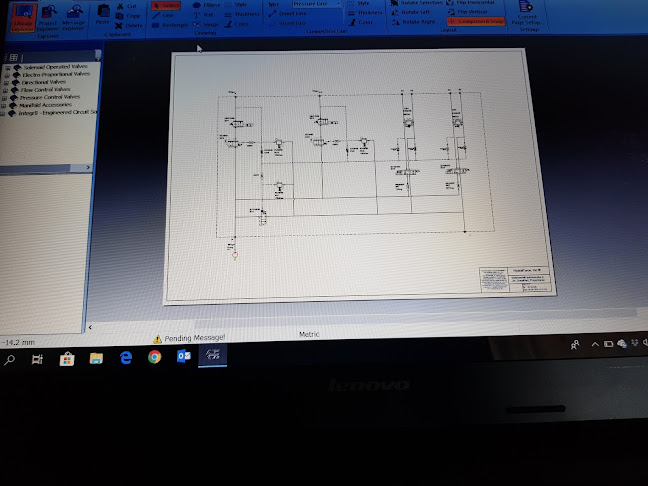Viewport: 648px width, 486px height.
Task: Select the Insert Line connection tool
Action: click(x=288, y=23)
